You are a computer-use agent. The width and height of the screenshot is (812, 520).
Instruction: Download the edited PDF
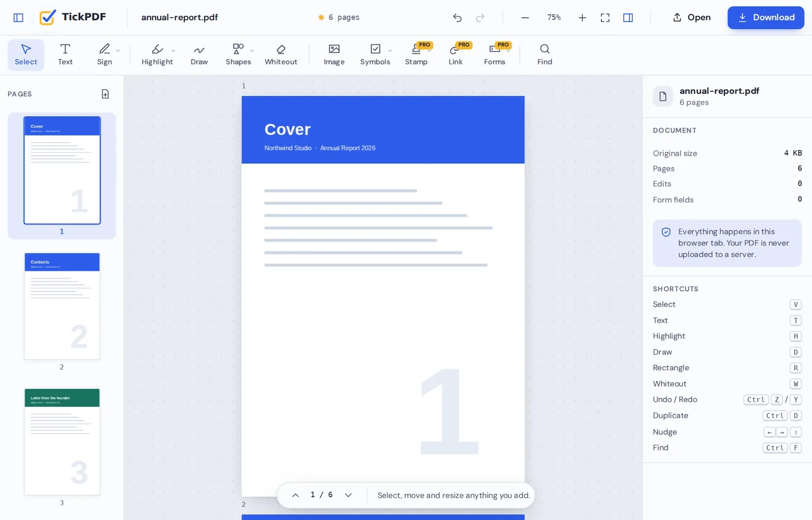(x=766, y=17)
